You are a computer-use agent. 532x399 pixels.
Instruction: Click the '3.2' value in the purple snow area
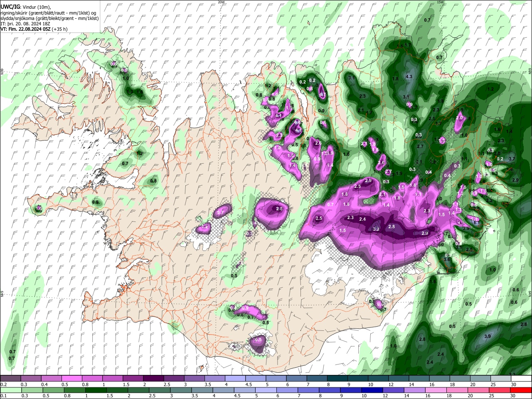click(x=376, y=229)
